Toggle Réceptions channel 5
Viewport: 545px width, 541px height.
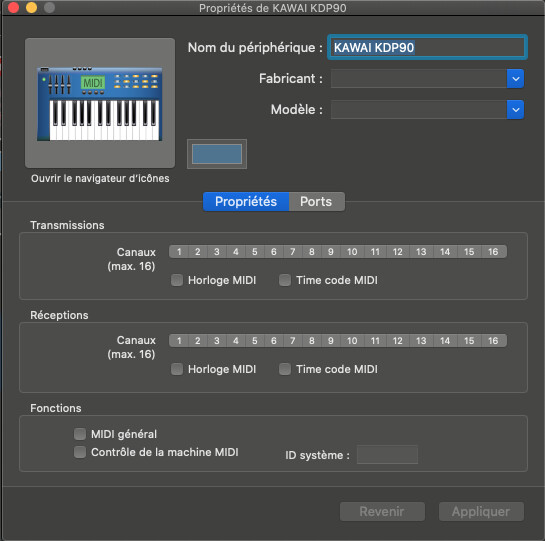click(255, 341)
